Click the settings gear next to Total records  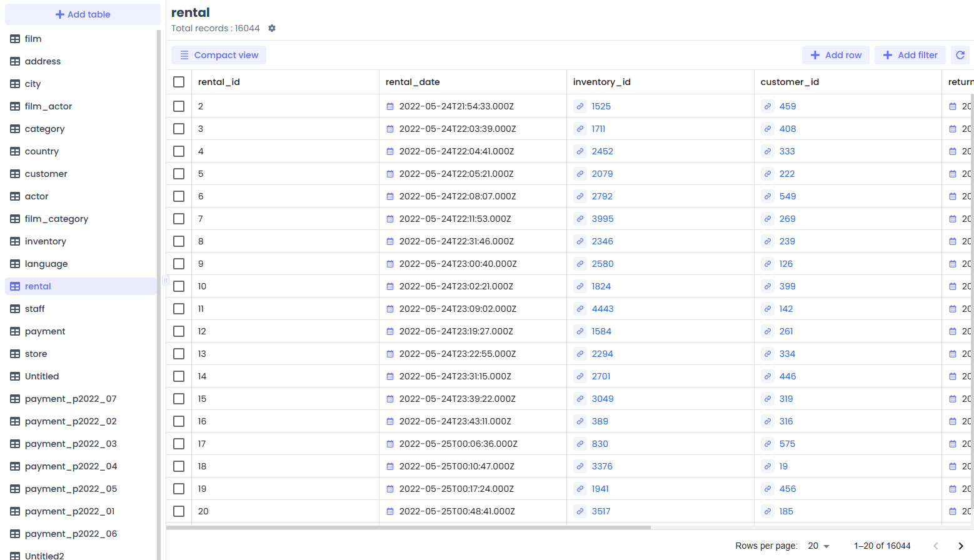coord(272,28)
